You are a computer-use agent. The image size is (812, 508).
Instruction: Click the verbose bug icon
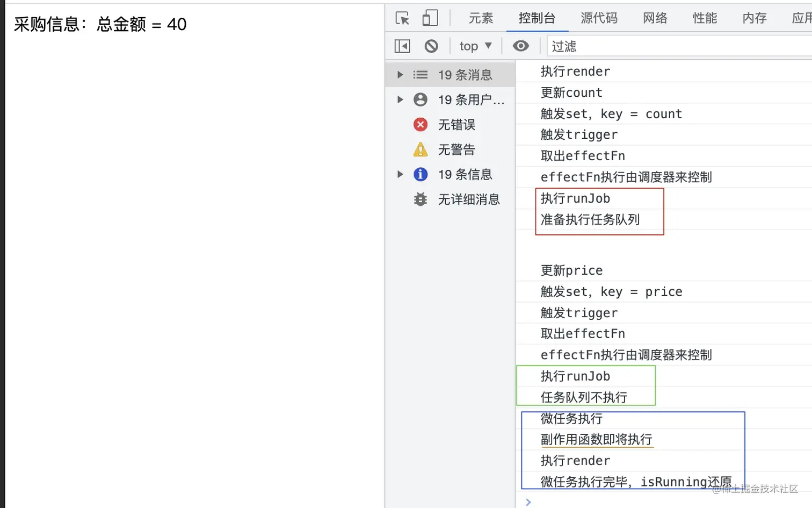[421, 199]
